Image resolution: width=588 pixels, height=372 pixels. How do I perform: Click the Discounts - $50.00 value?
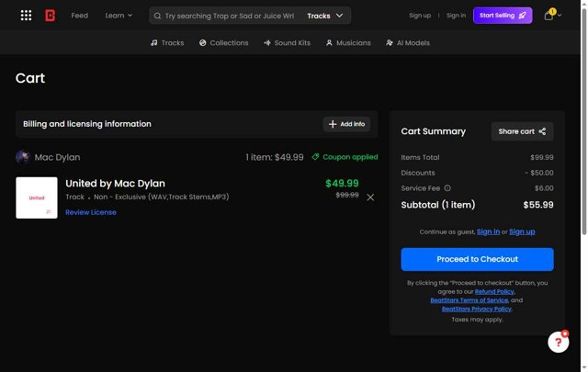pos(539,173)
